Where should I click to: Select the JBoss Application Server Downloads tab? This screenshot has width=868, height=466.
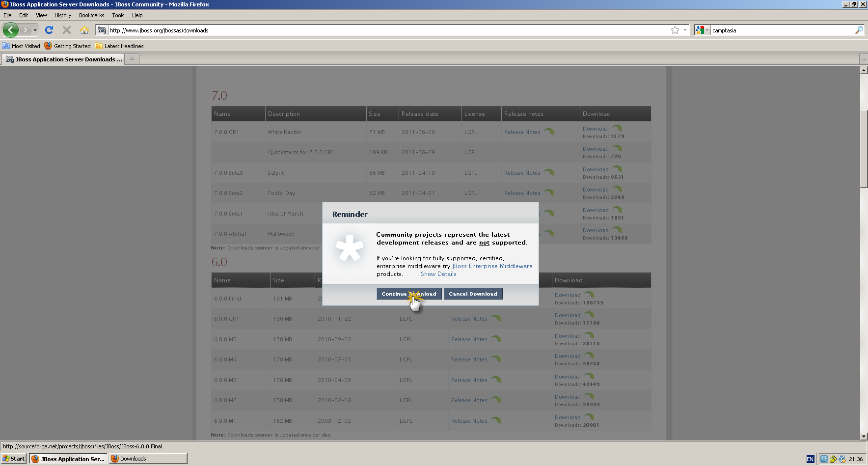pos(64,59)
